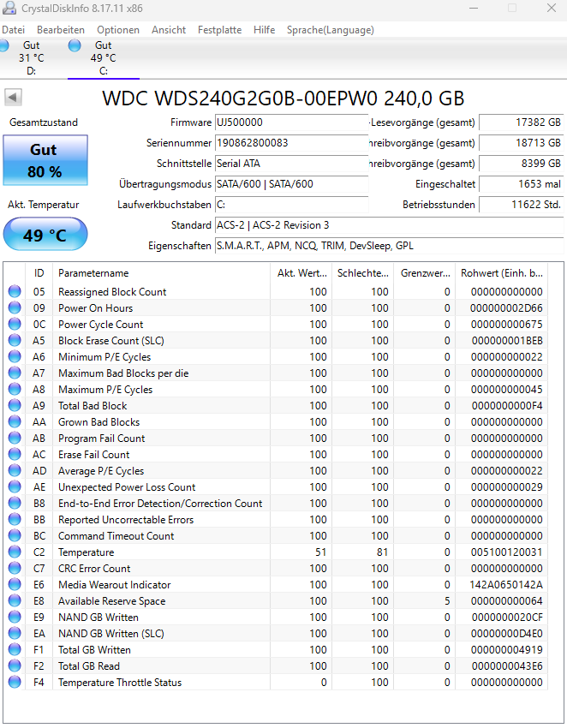Click status orb for Maximum P/E Cycles
The image size is (567, 728).
coord(15,389)
